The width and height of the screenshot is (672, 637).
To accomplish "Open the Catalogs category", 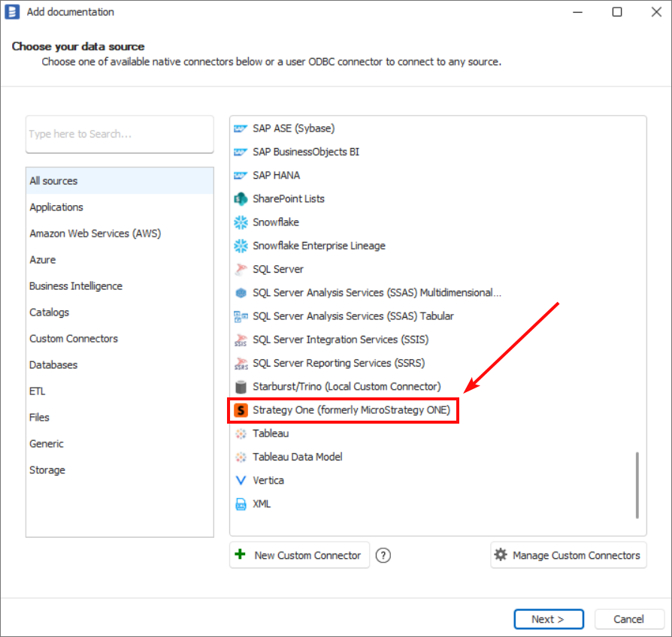I will point(120,312).
